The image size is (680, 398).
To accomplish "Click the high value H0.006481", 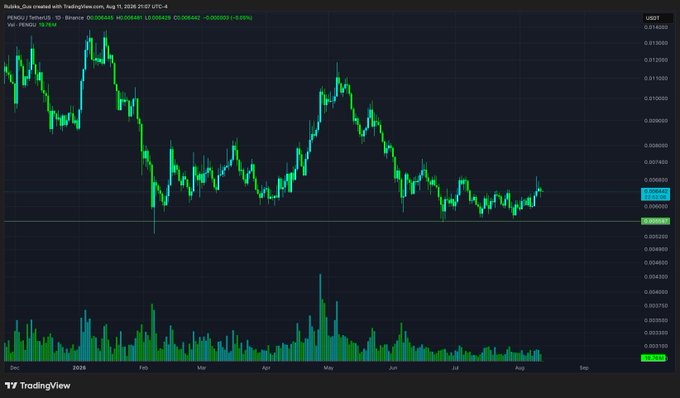I will 129,18.
